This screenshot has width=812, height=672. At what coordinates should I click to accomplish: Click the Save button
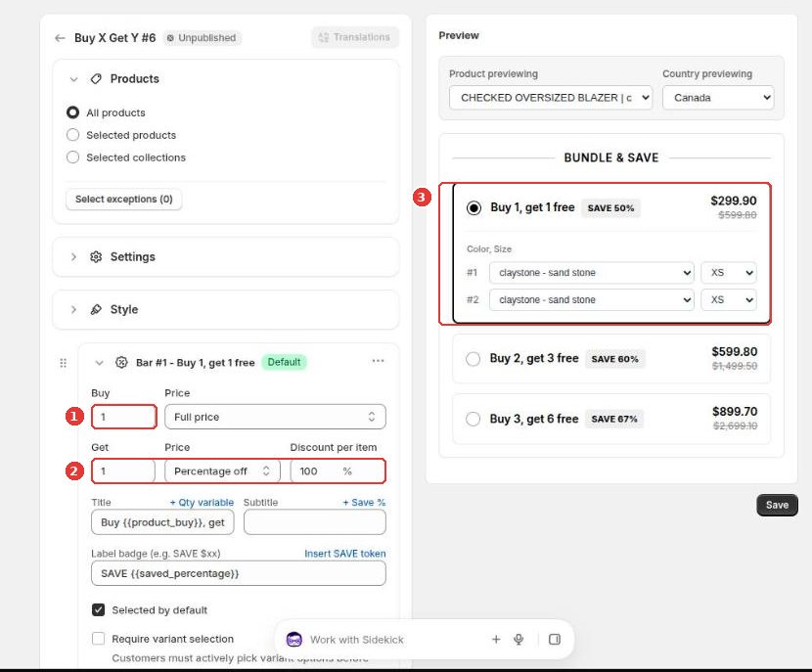[777, 506]
